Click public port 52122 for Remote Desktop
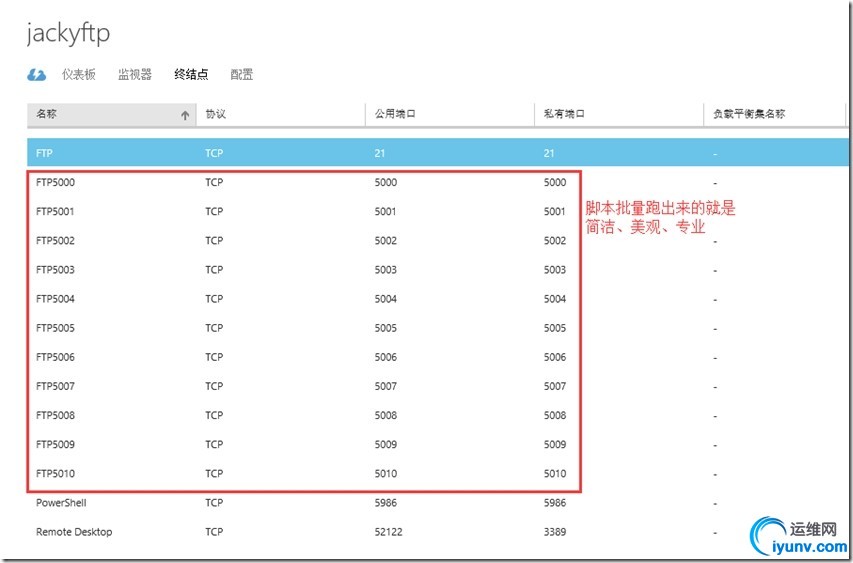This screenshot has width=853, height=563. 388,532
